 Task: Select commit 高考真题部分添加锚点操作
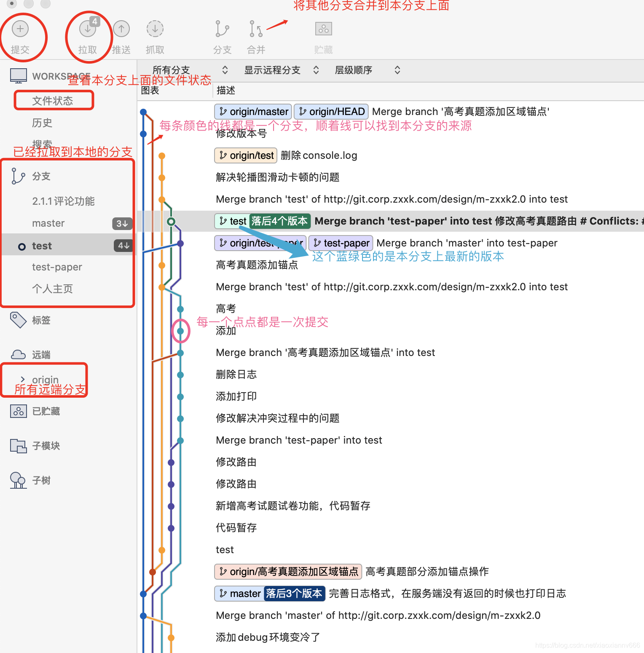[x=427, y=572]
